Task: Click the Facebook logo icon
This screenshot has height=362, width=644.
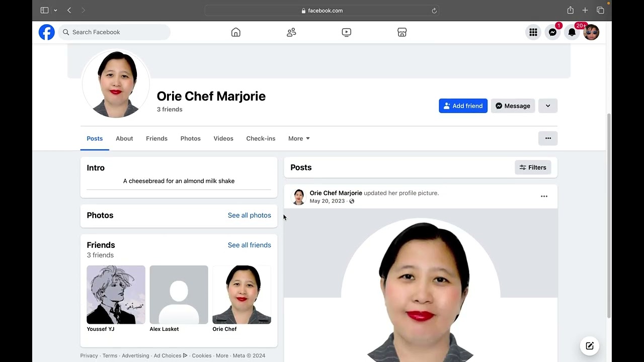Action: click(47, 32)
